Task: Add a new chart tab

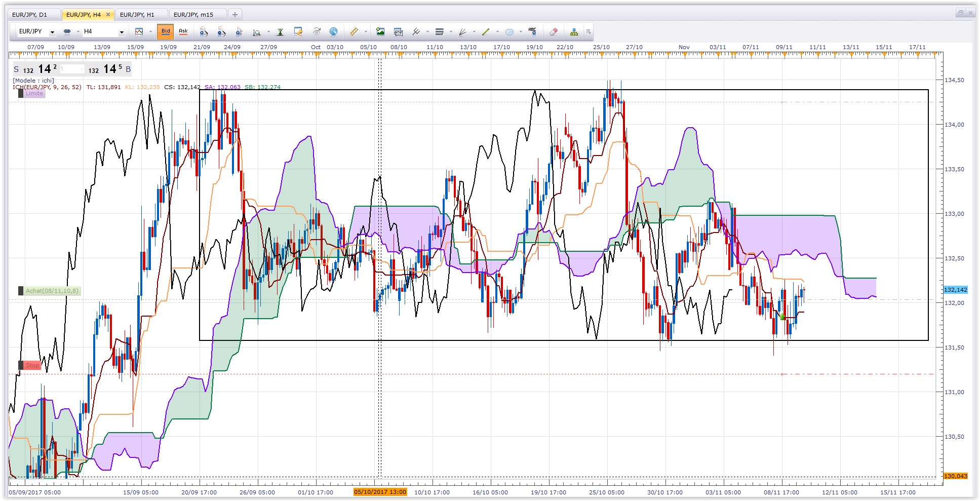Action: pyautogui.click(x=234, y=15)
